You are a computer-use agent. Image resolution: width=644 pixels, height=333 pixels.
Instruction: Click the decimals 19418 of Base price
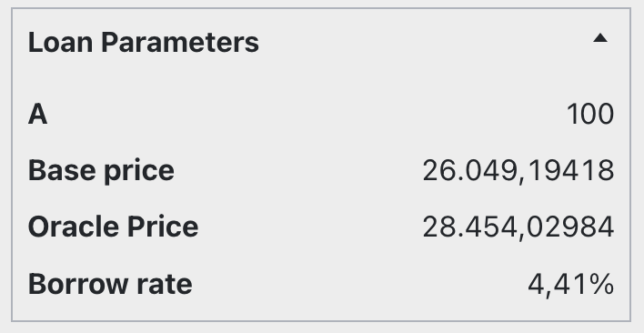click(571, 171)
